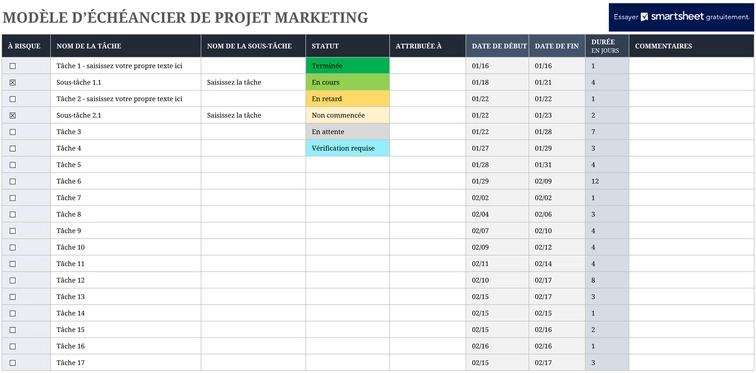The width and height of the screenshot is (756, 373).
Task: Click the COMMENTAIRES column header
Action: pos(691,46)
